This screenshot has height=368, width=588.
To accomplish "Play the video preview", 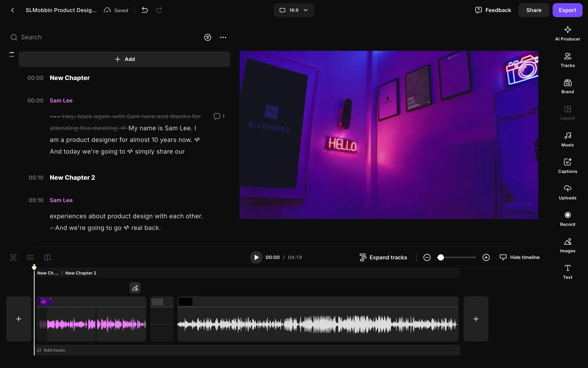I will point(256,257).
